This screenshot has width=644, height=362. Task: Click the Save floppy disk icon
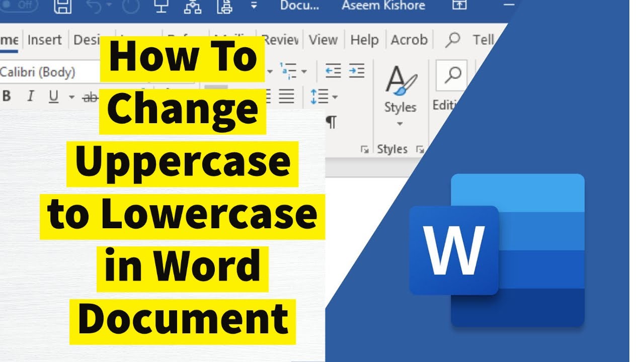click(62, 6)
